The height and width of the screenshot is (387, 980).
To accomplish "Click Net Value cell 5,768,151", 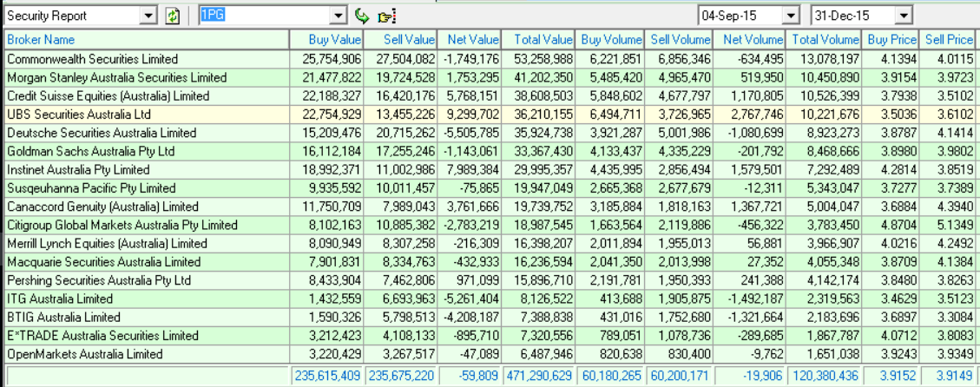I will pyautogui.click(x=468, y=96).
